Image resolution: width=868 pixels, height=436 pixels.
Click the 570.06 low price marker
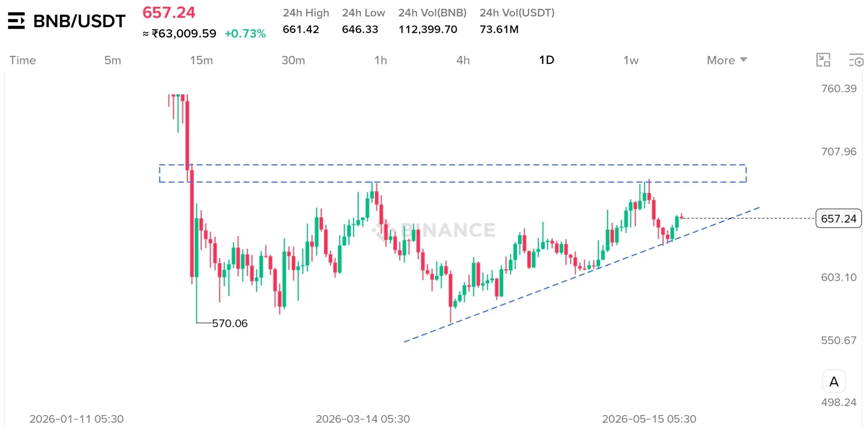click(x=230, y=323)
